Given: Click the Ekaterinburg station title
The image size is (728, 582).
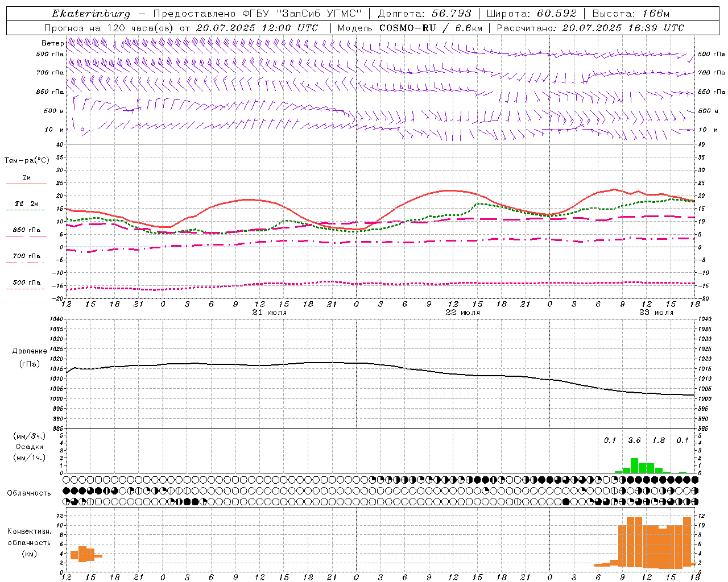Looking at the screenshot, I should click(91, 14).
